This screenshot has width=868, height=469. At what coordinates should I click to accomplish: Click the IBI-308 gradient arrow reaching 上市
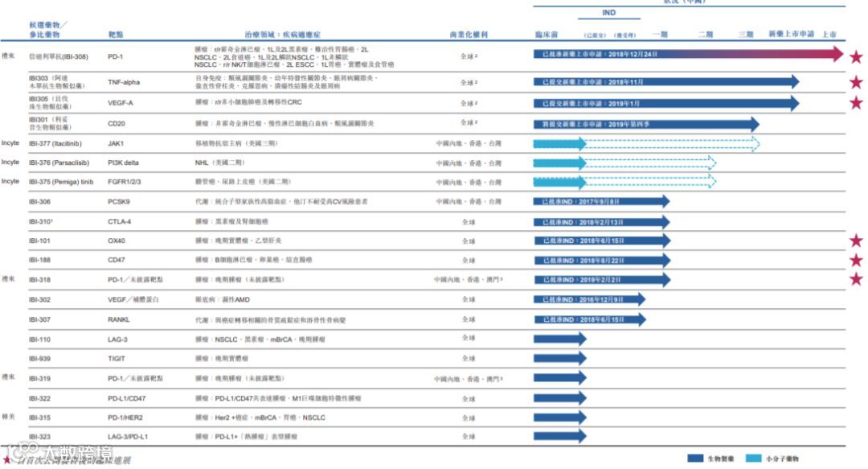[x=688, y=55]
